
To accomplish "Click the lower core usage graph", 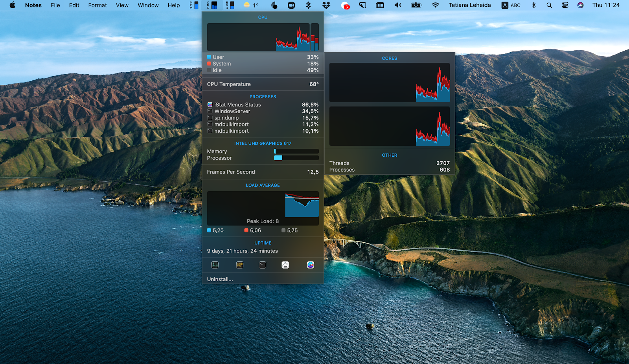I will coord(390,126).
